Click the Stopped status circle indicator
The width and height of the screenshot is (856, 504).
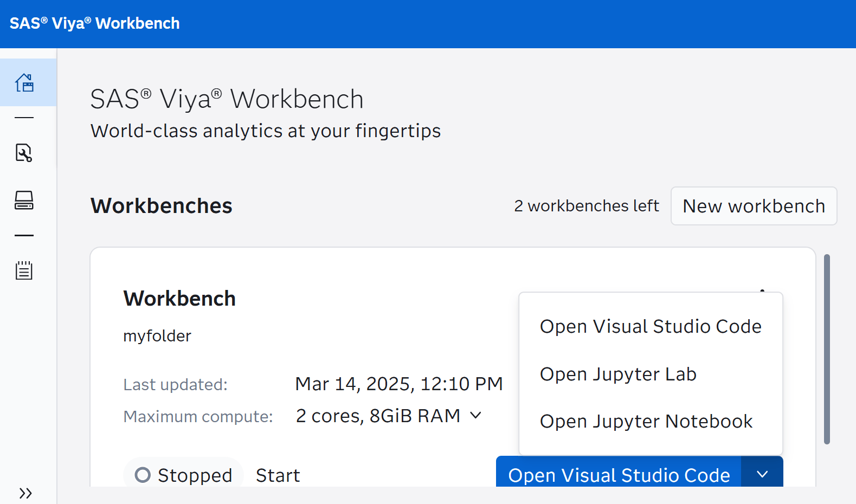pyautogui.click(x=143, y=475)
